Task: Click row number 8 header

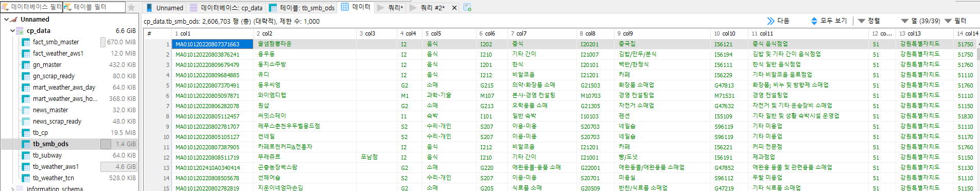Action: pos(157,116)
